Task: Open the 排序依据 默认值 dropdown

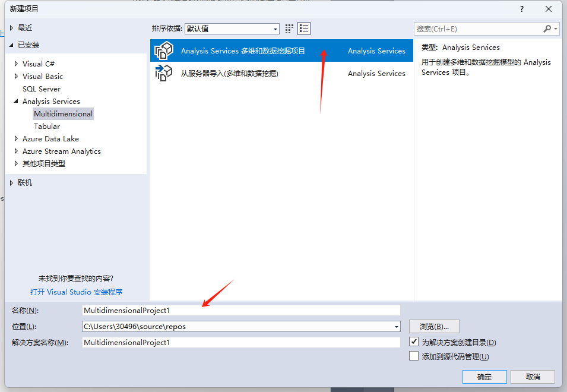Action: 232,29
